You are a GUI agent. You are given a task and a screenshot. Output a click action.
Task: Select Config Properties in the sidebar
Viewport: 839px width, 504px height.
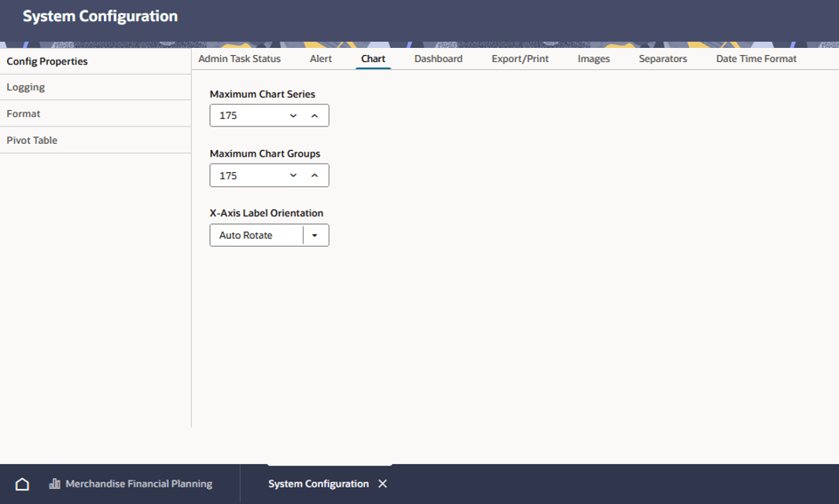(95, 61)
